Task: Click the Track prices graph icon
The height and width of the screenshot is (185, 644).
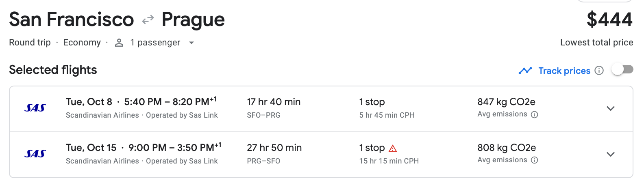Action: click(525, 71)
